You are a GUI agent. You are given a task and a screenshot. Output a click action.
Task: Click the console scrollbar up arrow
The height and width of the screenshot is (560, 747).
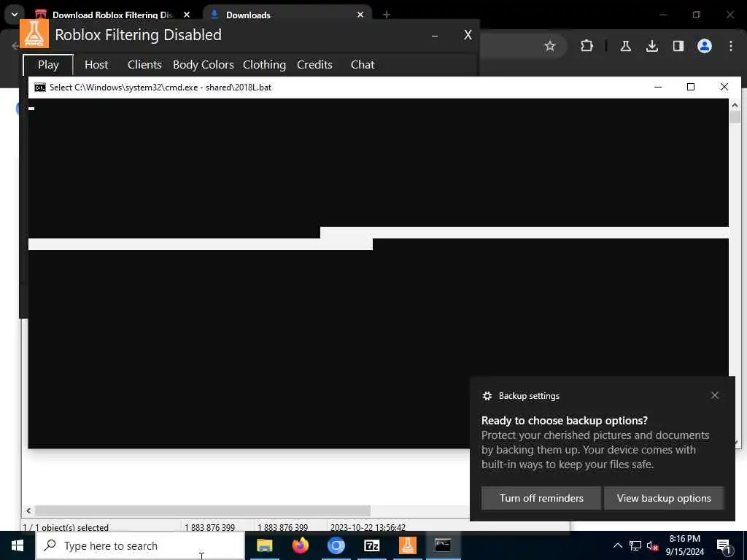(x=735, y=105)
